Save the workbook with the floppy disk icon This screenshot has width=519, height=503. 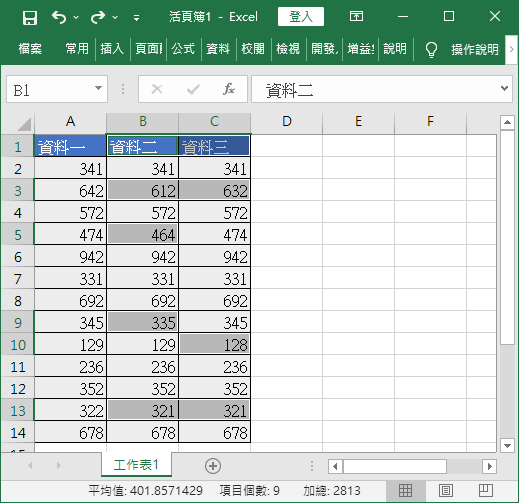[30, 17]
